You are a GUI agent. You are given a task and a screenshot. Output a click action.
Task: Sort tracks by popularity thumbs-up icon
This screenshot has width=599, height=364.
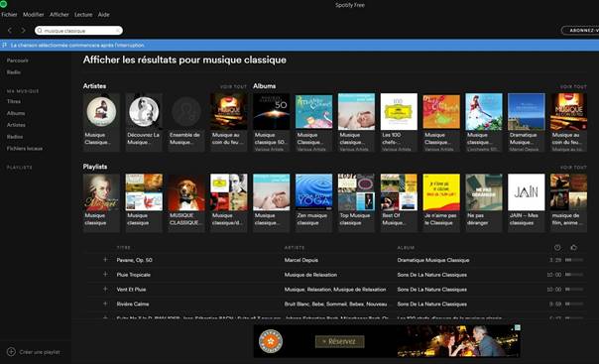[574, 248]
